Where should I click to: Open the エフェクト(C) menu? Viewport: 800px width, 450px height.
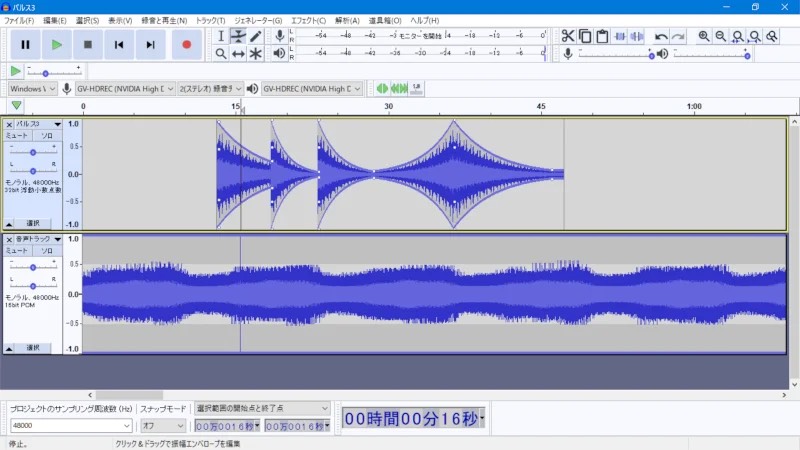308,20
